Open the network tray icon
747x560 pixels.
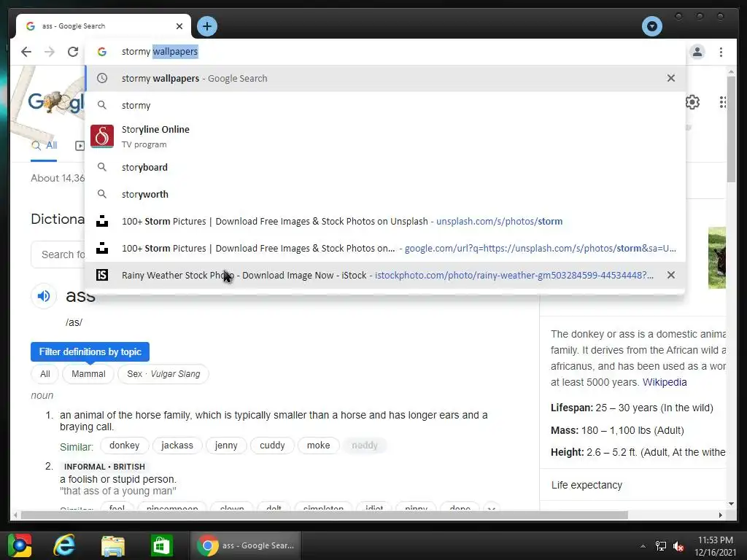pyautogui.click(x=661, y=546)
